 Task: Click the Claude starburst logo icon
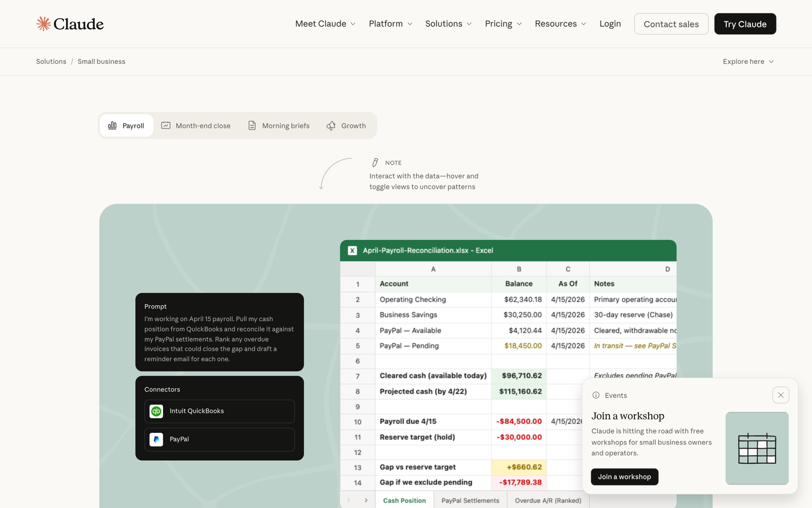click(44, 24)
